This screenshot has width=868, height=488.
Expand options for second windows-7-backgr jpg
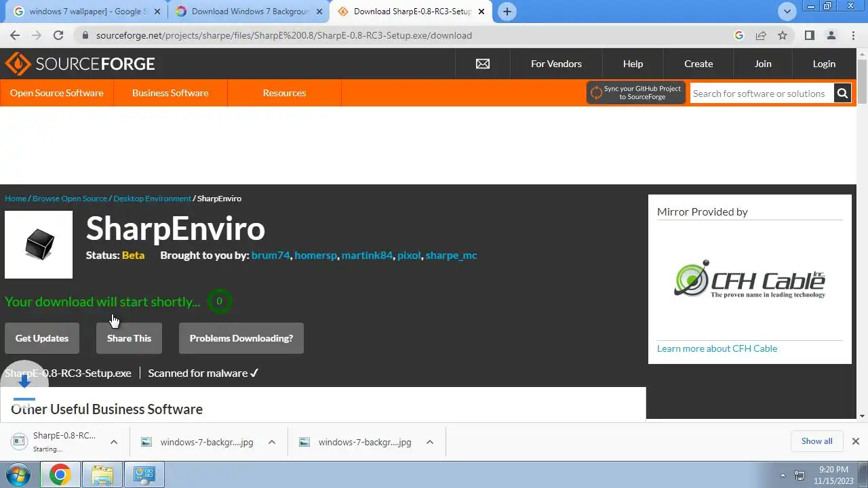click(x=430, y=442)
